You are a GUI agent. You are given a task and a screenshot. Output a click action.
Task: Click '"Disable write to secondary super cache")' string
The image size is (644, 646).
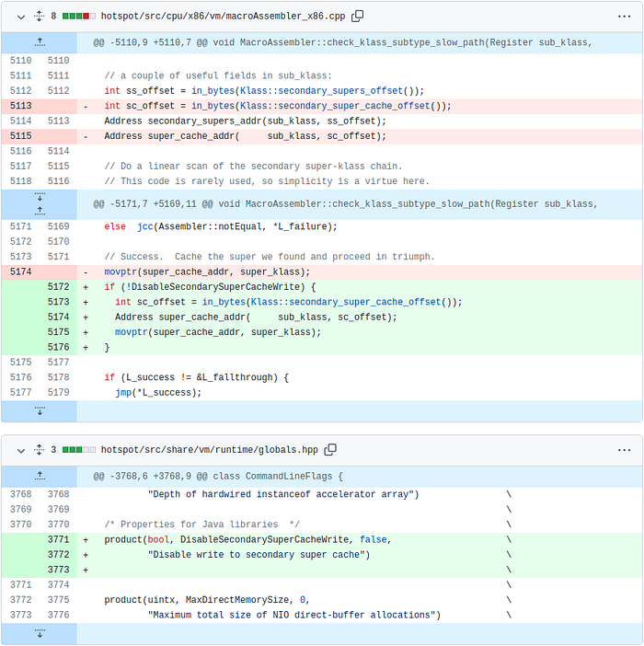tap(259, 555)
